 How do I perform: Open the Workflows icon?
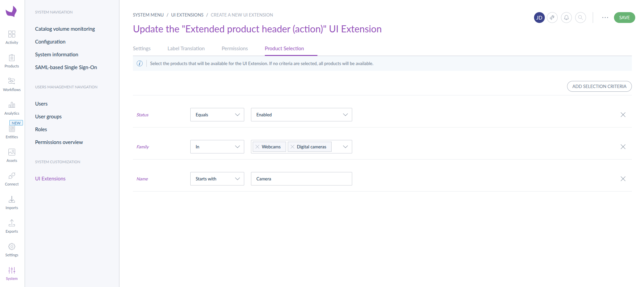(x=12, y=81)
